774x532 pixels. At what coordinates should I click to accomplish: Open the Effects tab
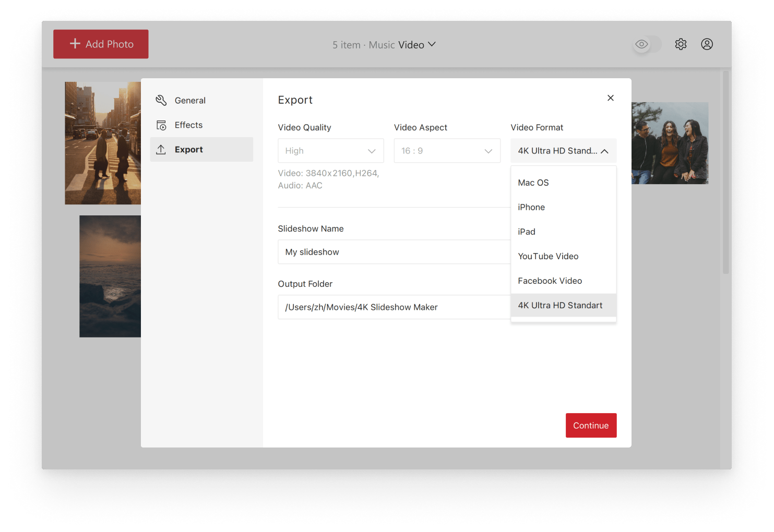pos(189,125)
